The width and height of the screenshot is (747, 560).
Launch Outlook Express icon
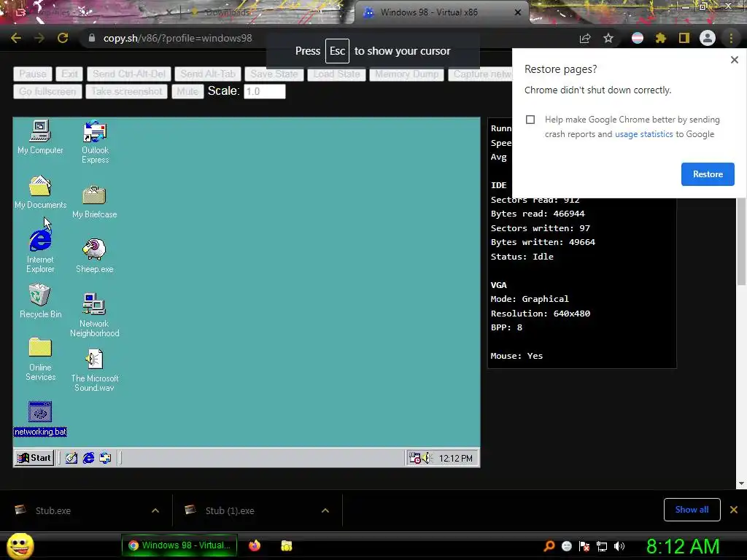tap(95, 141)
